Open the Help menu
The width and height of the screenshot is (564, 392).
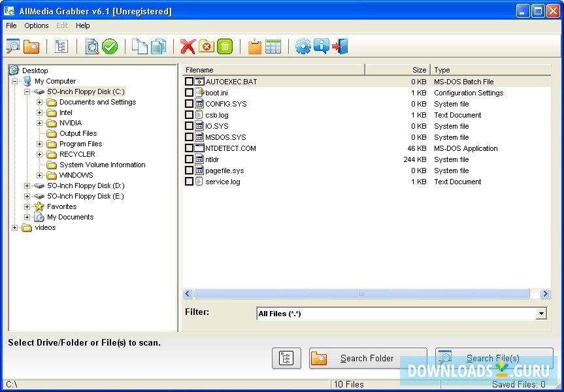coord(83,25)
